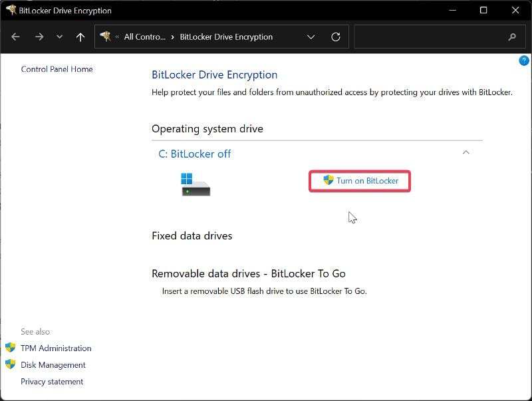This screenshot has width=532, height=401.
Task: Click the TPM Administration shield icon
Action: [11, 348]
